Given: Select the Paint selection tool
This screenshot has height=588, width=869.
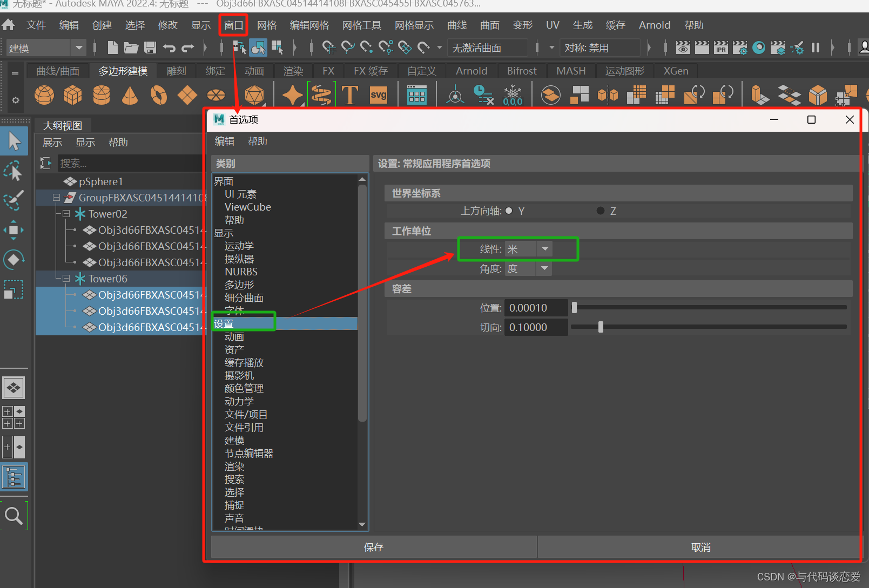Looking at the screenshot, I should (x=14, y=200).
